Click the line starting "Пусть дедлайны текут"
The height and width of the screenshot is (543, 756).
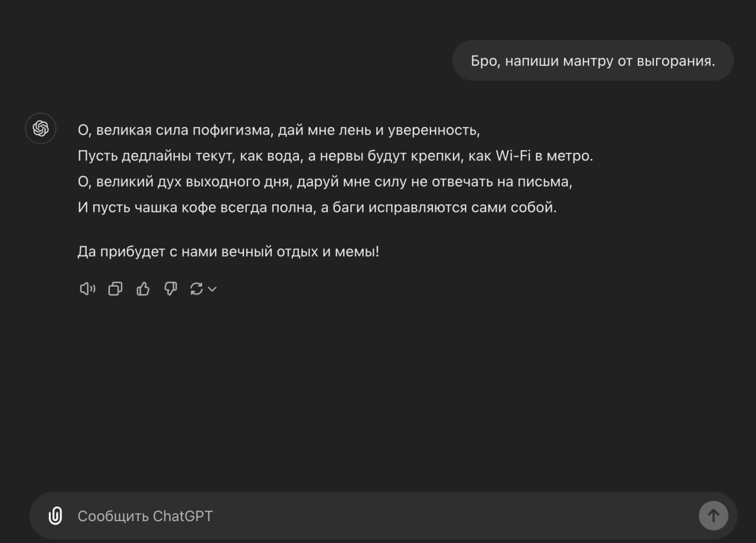point(334,156)
